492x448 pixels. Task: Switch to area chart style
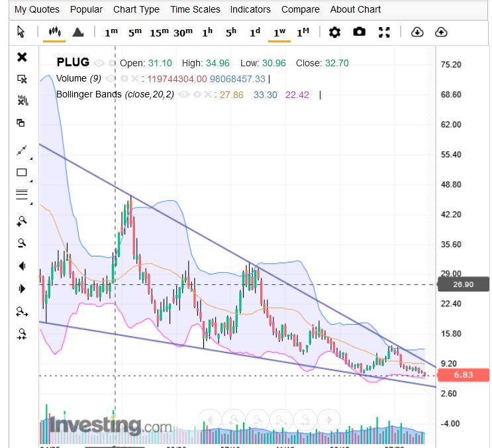point(77,32)
